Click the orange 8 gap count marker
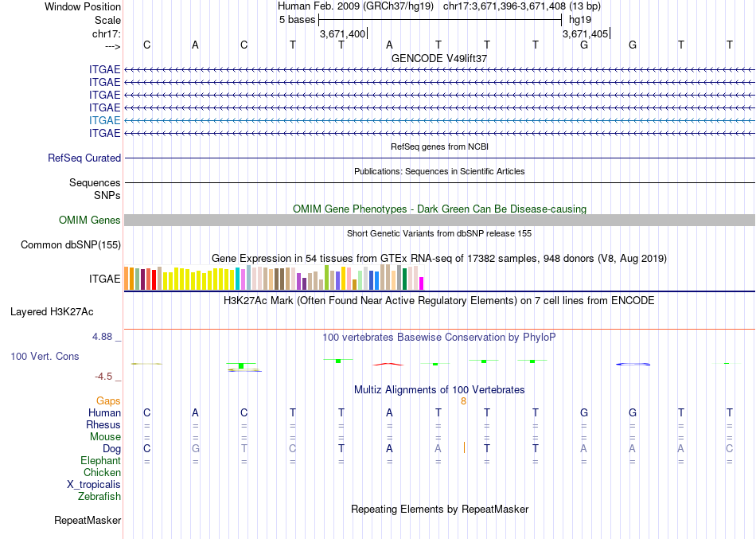 coord(463,401)
